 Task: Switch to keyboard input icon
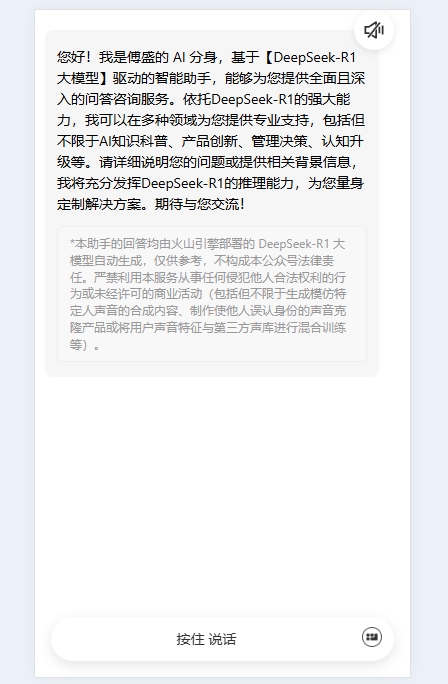[x=372, y=637]
